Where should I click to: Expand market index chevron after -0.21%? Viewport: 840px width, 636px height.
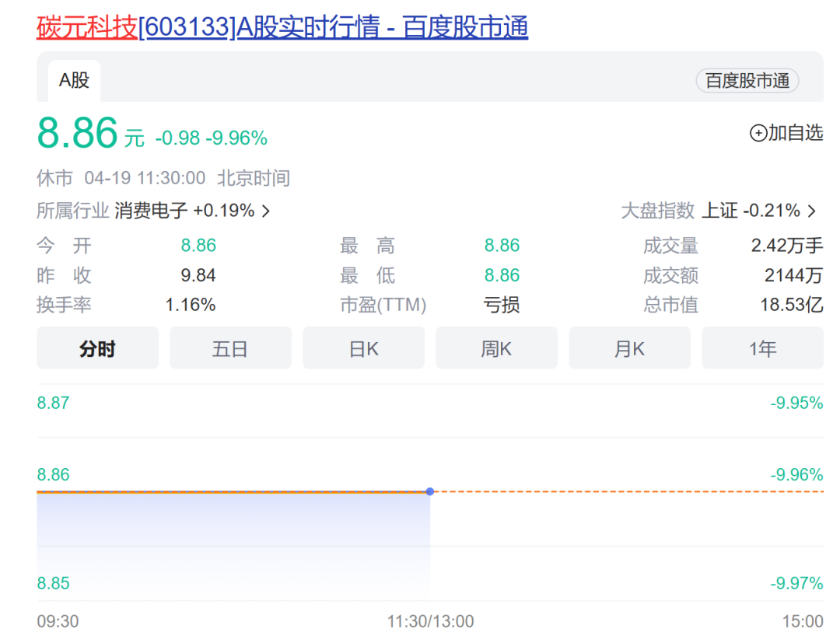click(812, 211)
